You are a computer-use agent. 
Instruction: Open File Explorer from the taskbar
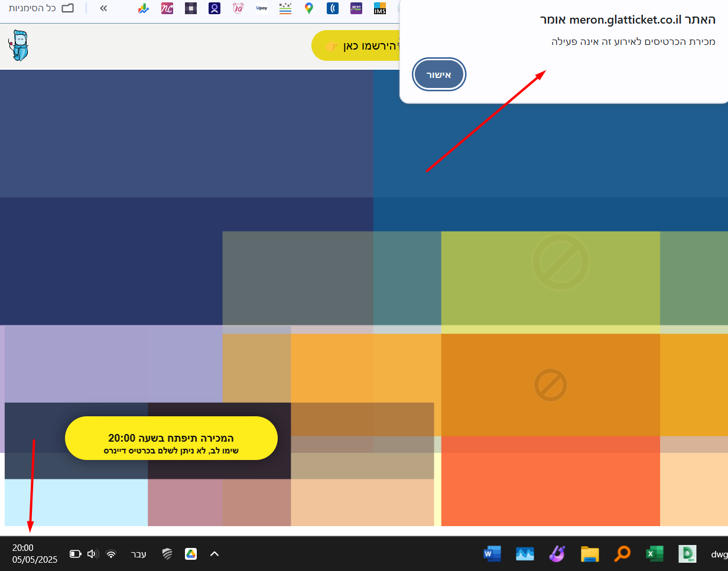click(590, 554)
